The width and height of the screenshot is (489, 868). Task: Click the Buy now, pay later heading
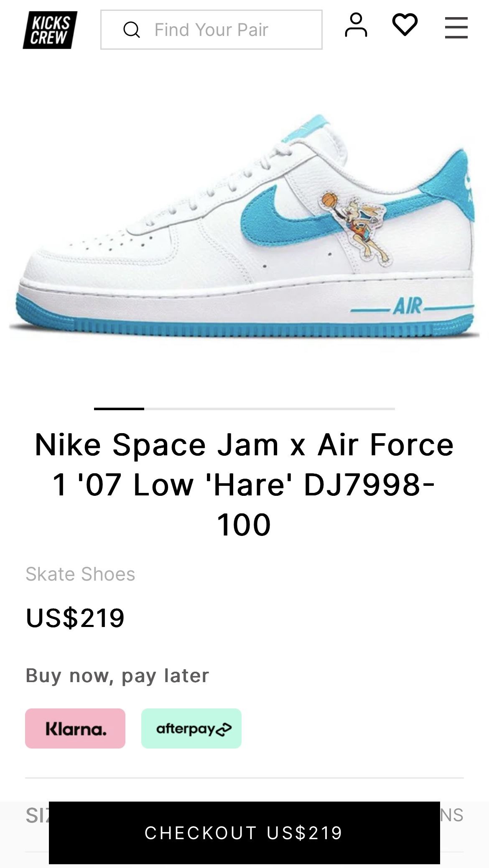(117, 675)
